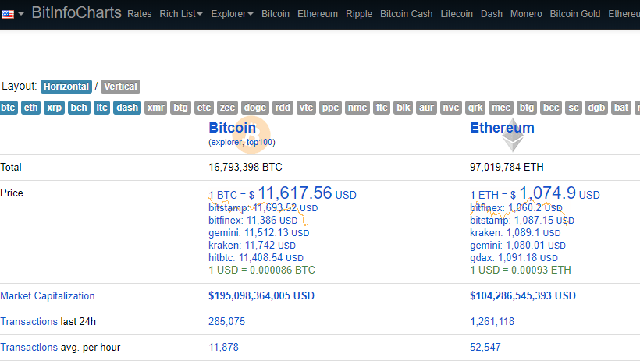Open Bitcoin in the top navigation bar
The width and height of the screenshot is (640, 364).
(x=275, y=14)
